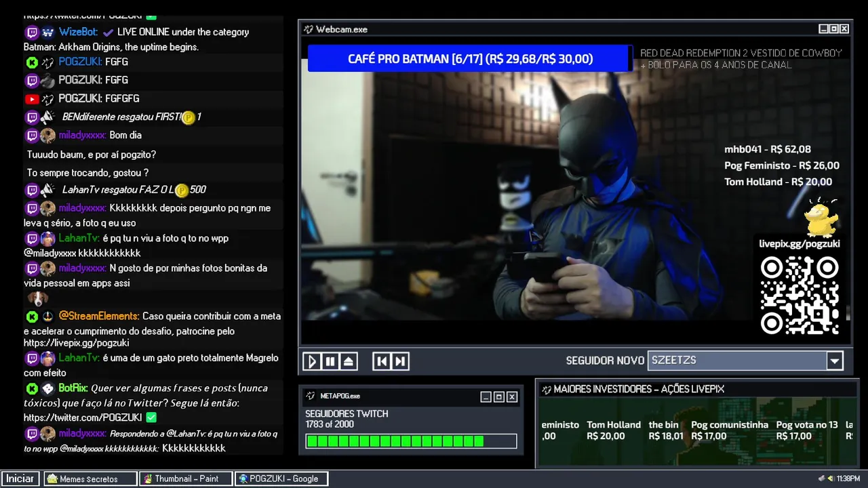This screenshot has width=868, height=488.
Task: Open https://twitter.com/POGZUKI link in BotRix message
Action: click(83, 418)
